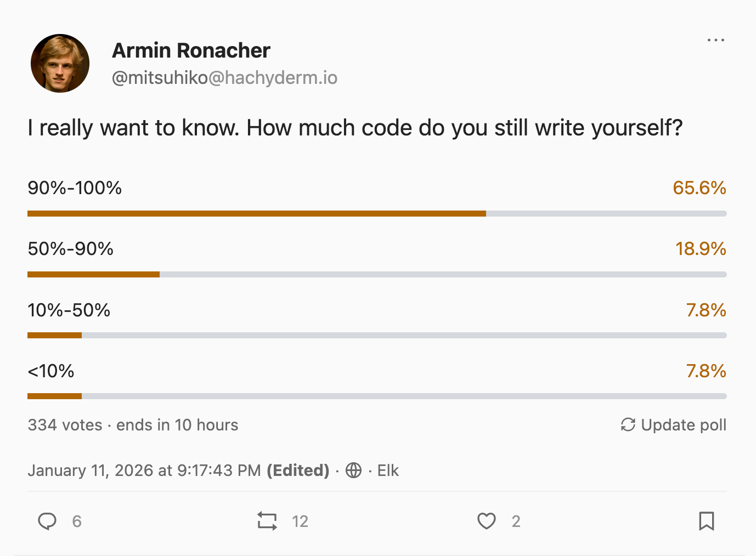The height and width of the screenshot is (556, 756).
Task: Click the @mitsuhiko@hachyderm.io handle
Action: [x=224, y=78]
